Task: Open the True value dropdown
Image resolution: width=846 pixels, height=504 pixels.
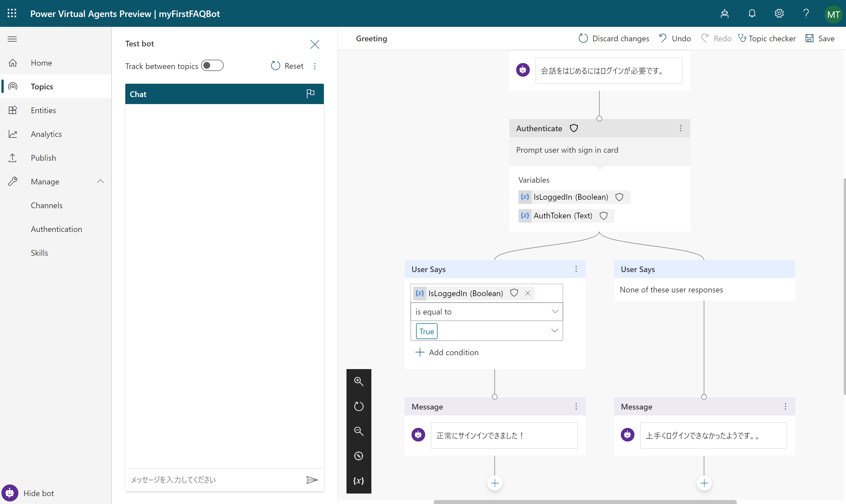Action: click(486, 331)
